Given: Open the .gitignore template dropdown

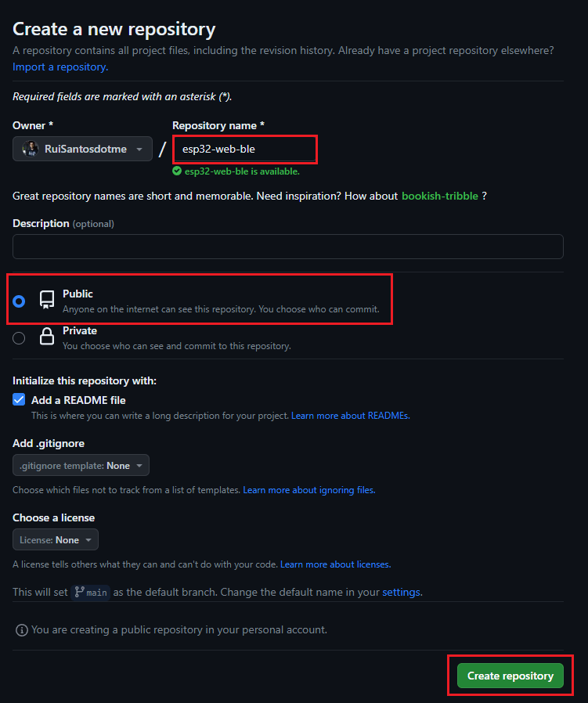Looking at the screenshot, I should (81, 464).
